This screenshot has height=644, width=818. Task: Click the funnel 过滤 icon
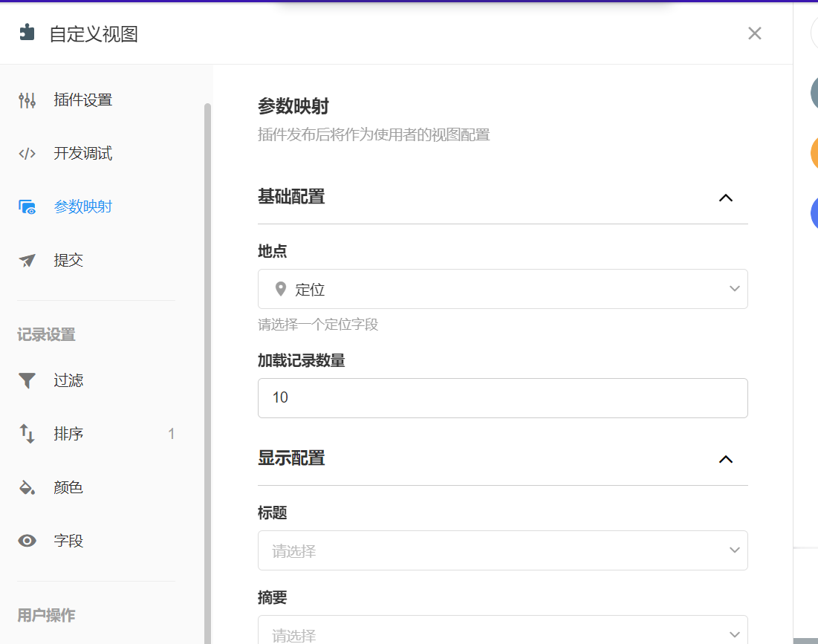click(x=27, y=381)
